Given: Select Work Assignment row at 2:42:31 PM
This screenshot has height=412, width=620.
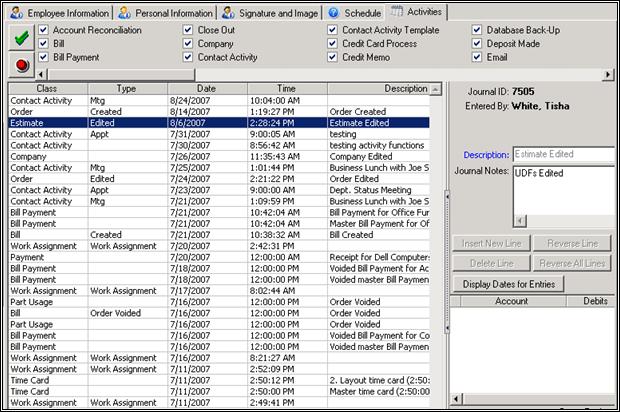Looking at the screenshot, I should pyautogui.click(x=219, y=246).
